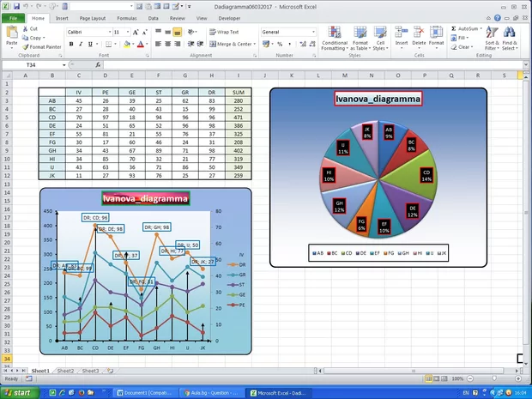The height and width of the screenshot is (399, 532).
Task: Open Find & Select binoculars
Action: tap(510, 39)
